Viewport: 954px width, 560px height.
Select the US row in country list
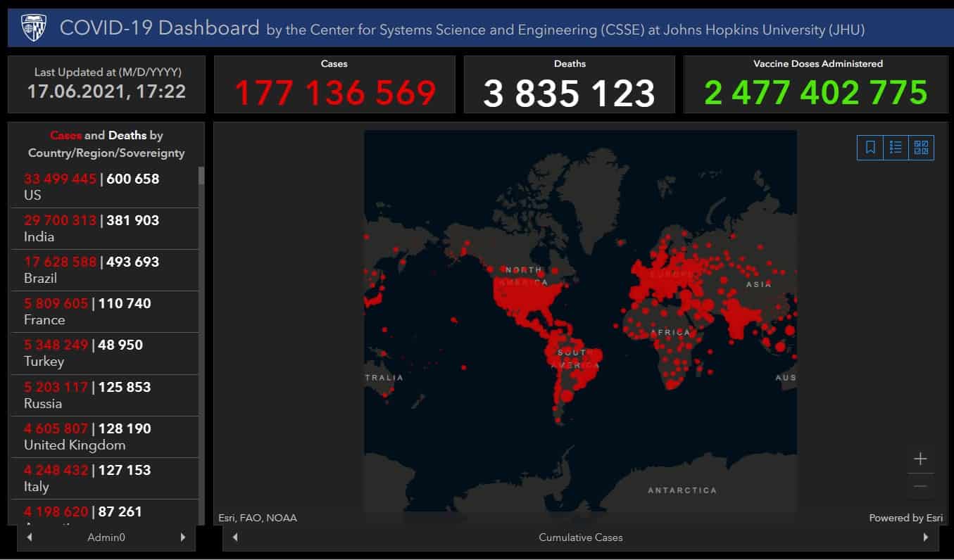click(104, 186)
